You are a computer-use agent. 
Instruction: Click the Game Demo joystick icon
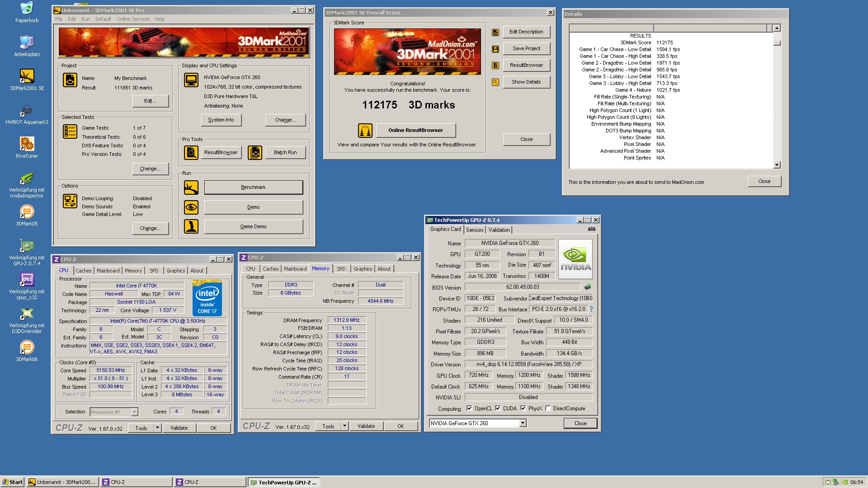tap(191, 226)
